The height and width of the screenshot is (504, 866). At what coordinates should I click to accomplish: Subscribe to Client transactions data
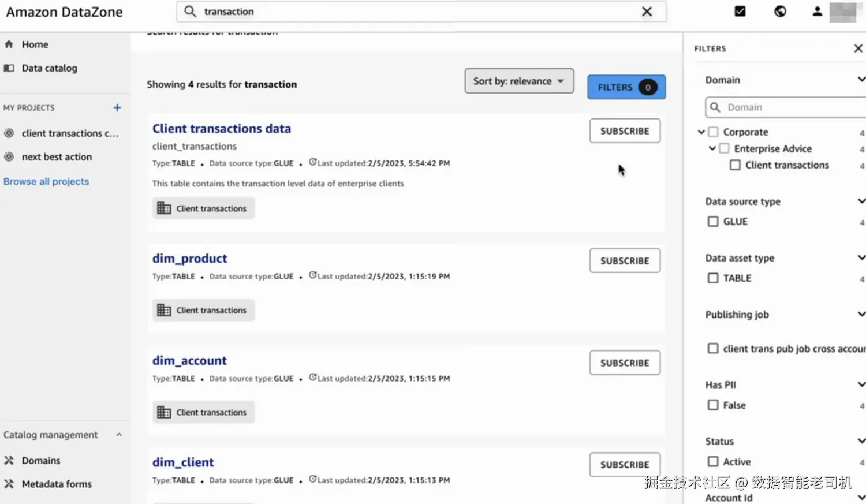coord(624,131)
